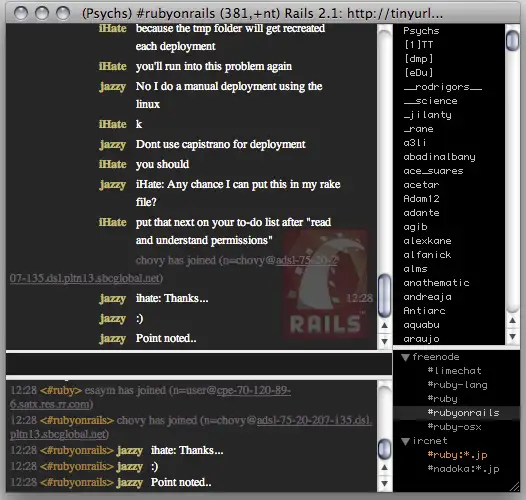The image size is (526, 500).
Task: Open the #ruby-osx channel
Action: [455, 427]
